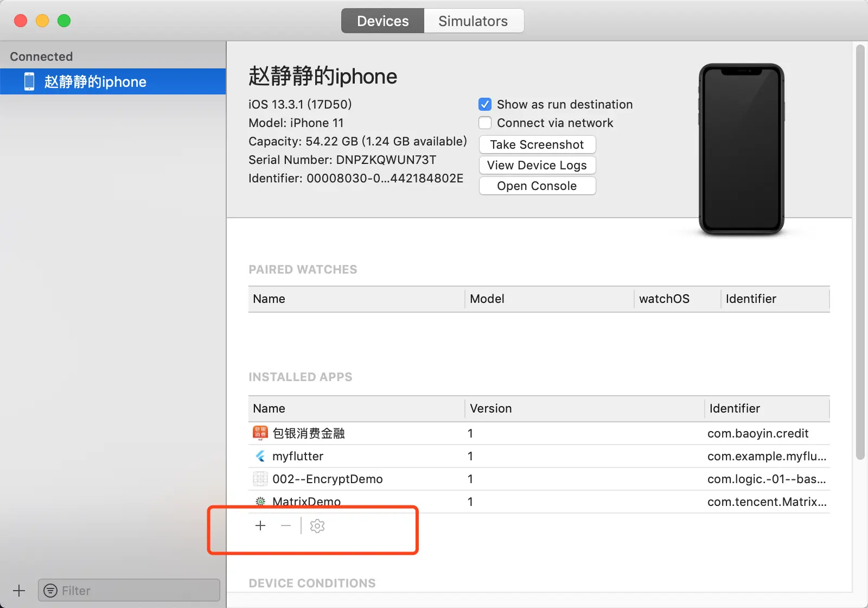Click the com.tencent.Matrix... identifier

tap(767, 502)
